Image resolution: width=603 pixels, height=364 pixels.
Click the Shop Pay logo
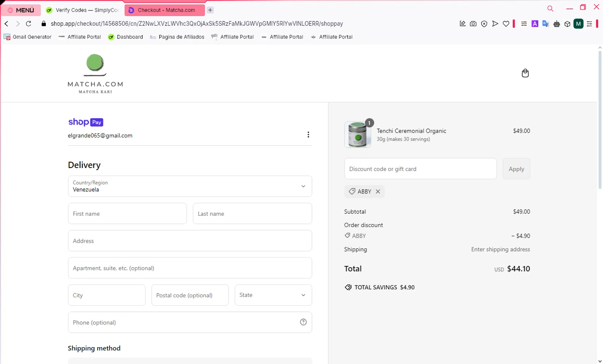click(86, 122)
